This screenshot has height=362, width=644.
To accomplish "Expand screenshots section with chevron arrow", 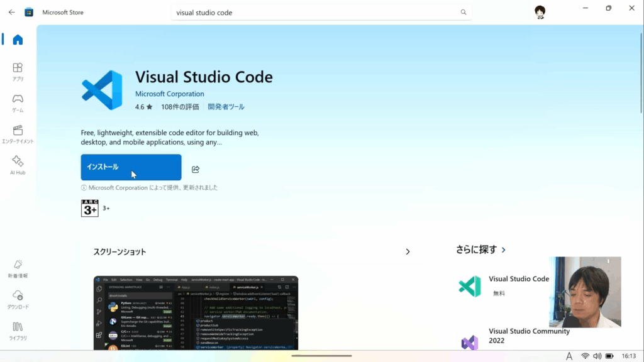I will [408, 252].
